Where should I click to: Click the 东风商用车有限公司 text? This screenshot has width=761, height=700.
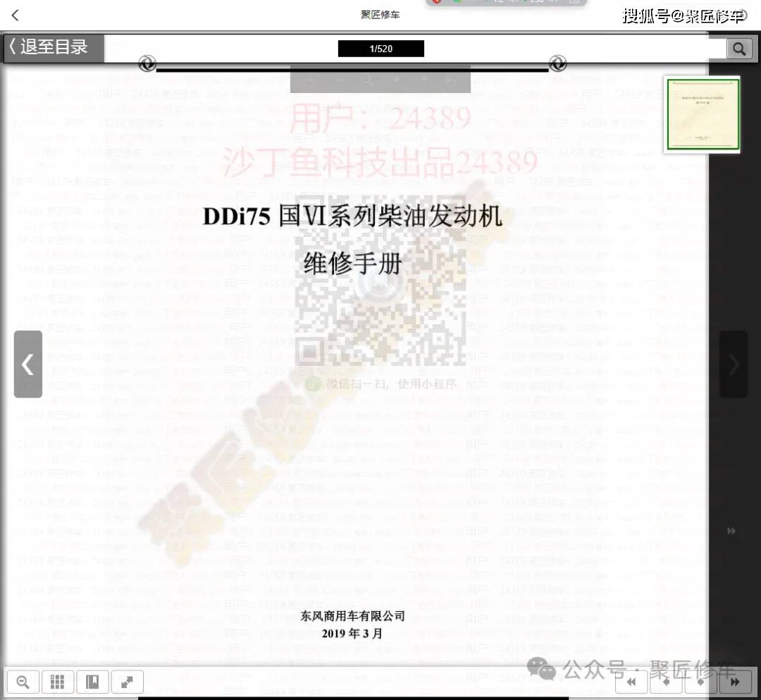(353, 615)
